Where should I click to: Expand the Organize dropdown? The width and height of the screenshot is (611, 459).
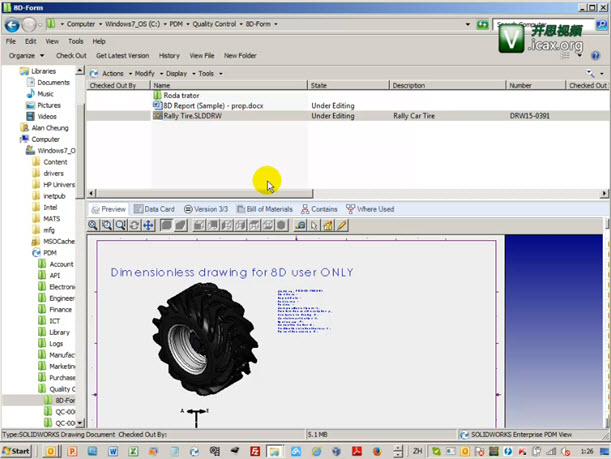coord(25,56)
